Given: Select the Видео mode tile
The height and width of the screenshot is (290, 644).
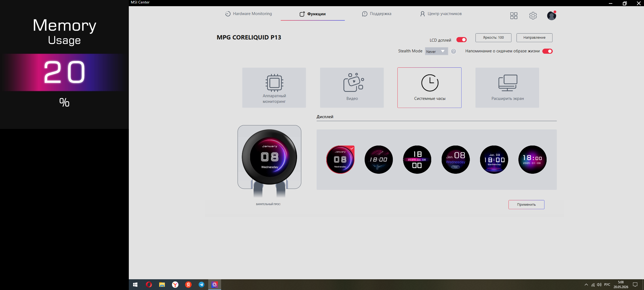Looking at the screenshot, I should (x=352, y=88).
